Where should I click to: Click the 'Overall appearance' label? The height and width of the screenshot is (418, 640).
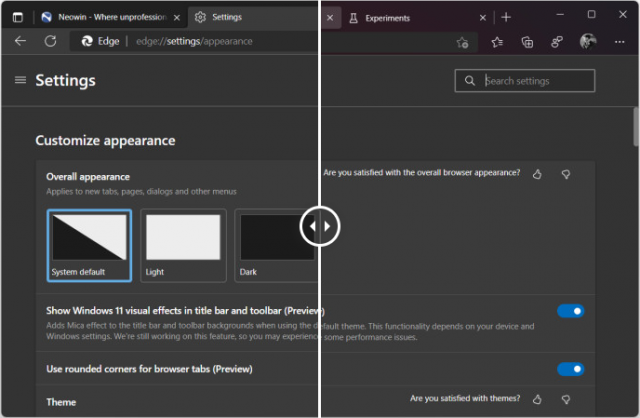88,177
